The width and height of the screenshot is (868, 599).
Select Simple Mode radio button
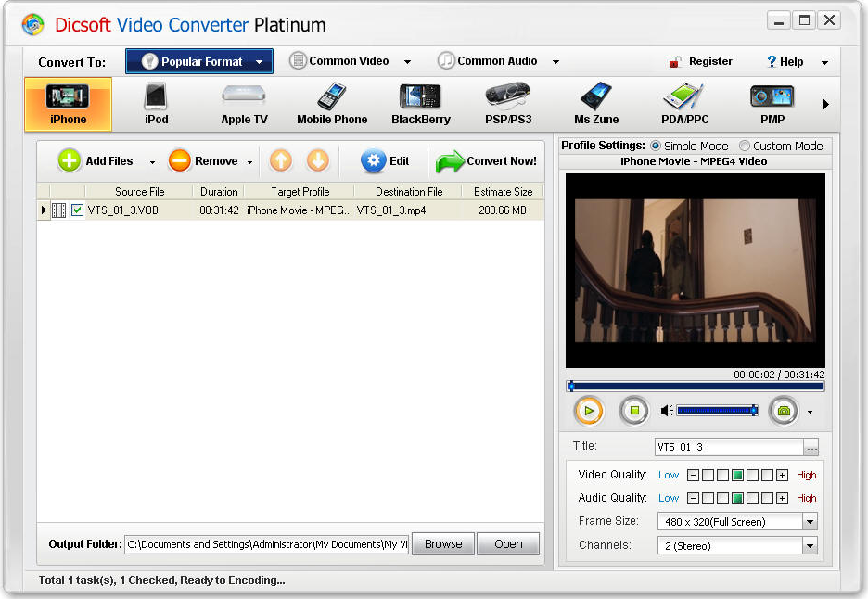657,147
